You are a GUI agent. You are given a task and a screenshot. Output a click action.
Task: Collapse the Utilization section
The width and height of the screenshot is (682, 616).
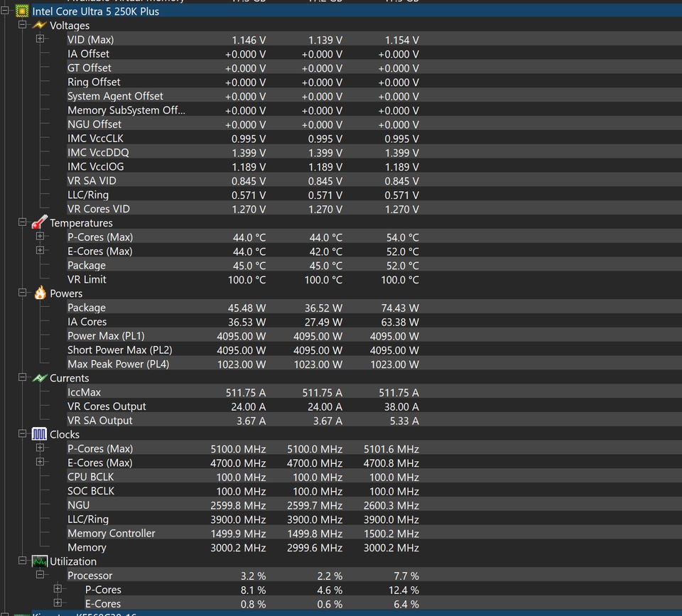tap(22, 561)
